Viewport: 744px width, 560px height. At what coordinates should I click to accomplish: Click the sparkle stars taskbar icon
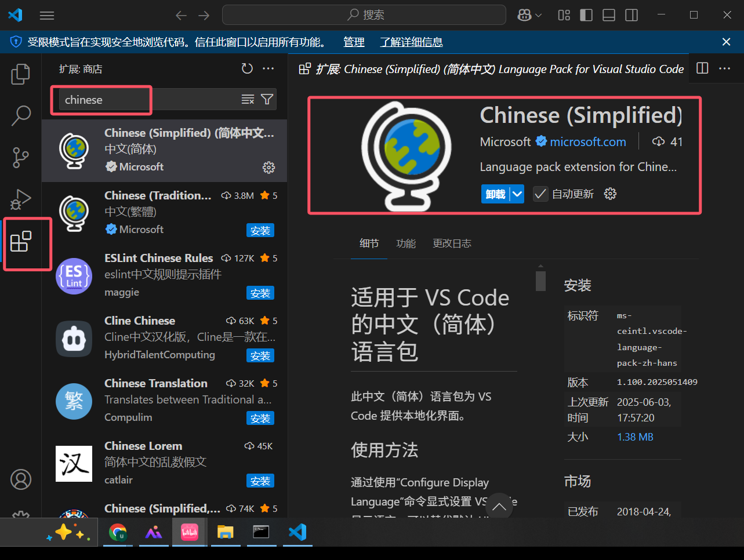click(68, 532)
